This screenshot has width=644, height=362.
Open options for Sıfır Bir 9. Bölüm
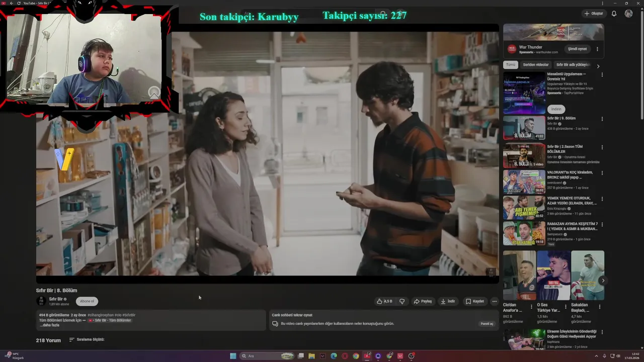(x=602, y=120)
